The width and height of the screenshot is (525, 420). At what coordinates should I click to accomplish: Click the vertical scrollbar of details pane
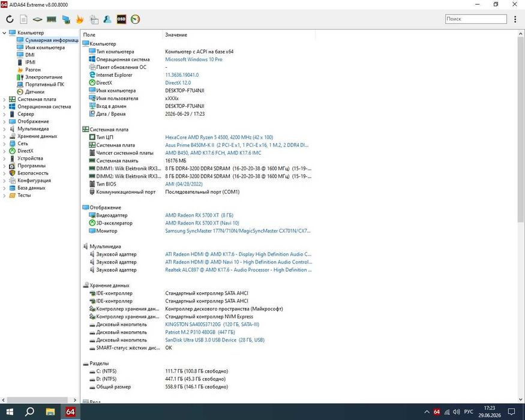[x=520, y=129]
